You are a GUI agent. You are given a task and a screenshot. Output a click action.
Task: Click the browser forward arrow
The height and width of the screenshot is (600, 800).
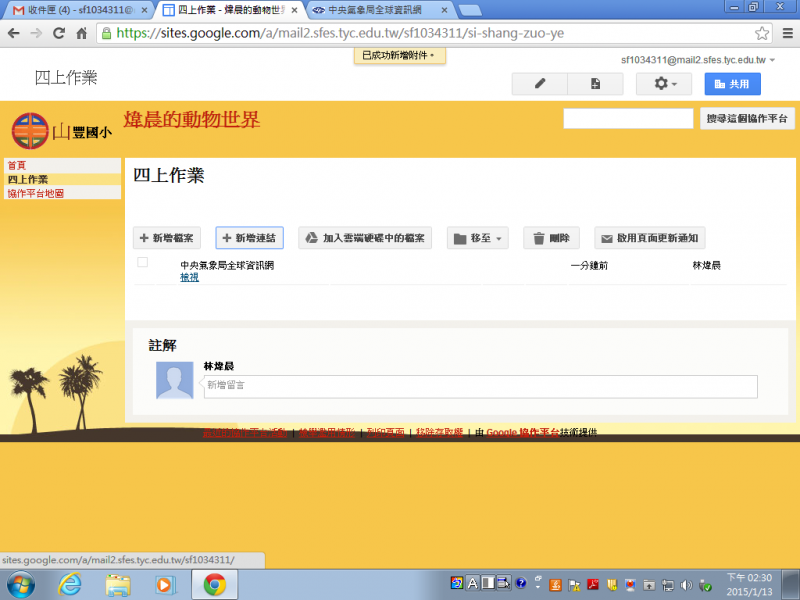[x=36, y=34]
